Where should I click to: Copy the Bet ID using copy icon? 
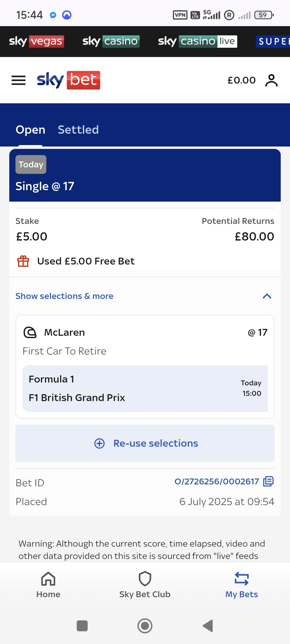coord(268,481)
